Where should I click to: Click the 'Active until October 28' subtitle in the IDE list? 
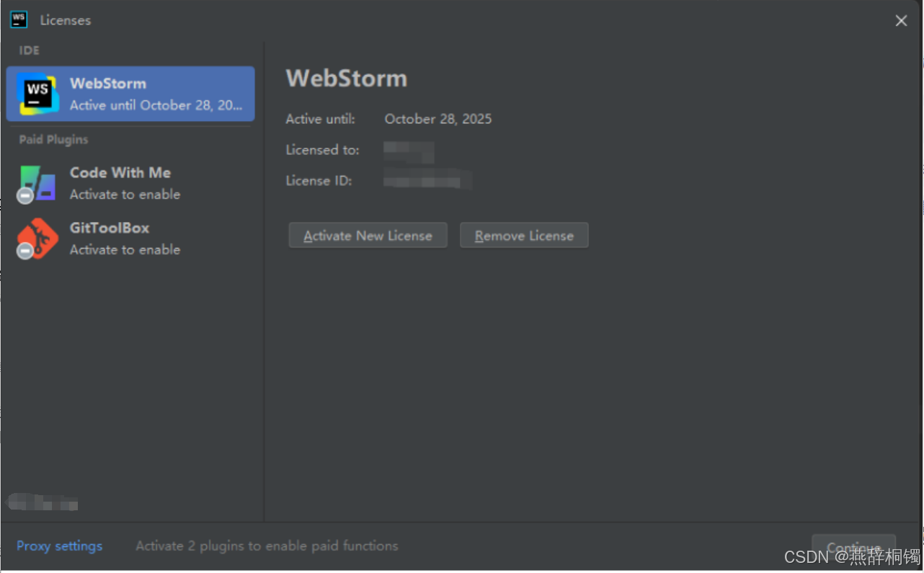pyautogui.click(x=156, y=105)
